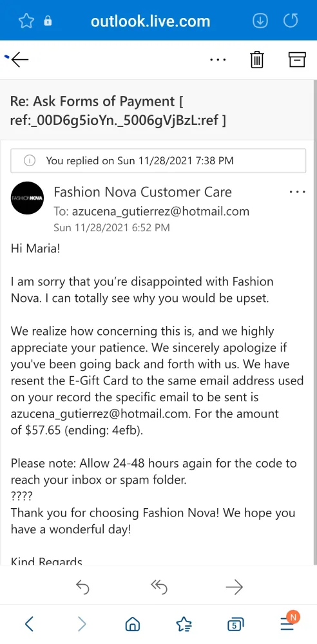Click the reply all double-arrow icon
Viewport: 317px width, 644px height.
point(158,588)
